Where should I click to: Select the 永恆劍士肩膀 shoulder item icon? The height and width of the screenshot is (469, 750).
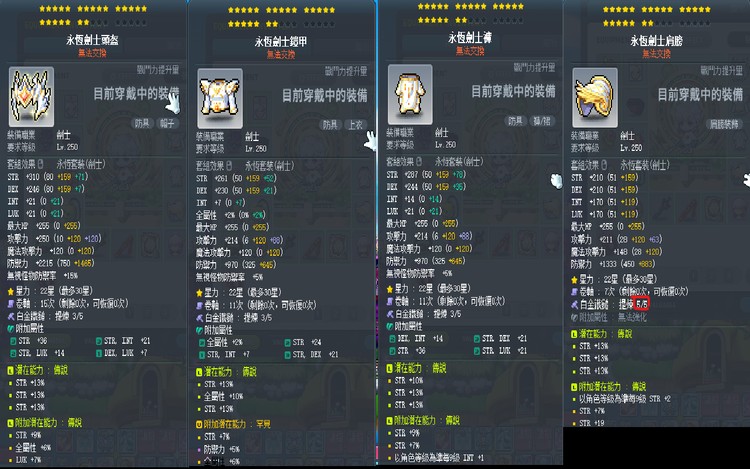pyautogui.click(x=595, y=97)
